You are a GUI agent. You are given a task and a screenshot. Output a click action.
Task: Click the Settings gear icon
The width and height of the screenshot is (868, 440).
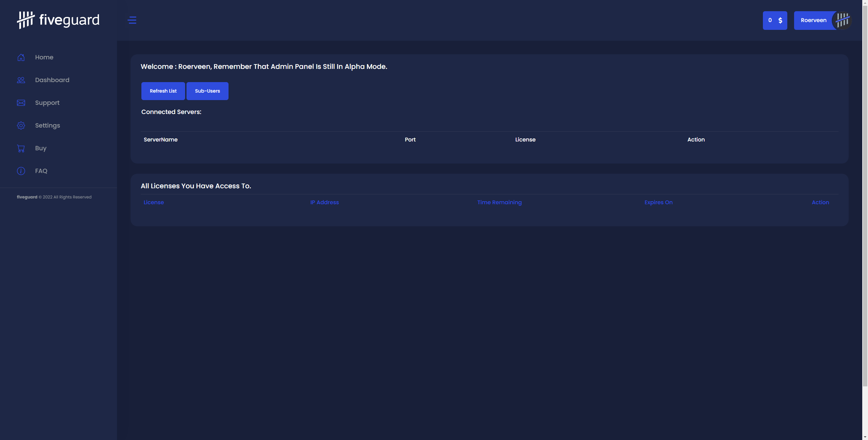click(x=21, y=126)
